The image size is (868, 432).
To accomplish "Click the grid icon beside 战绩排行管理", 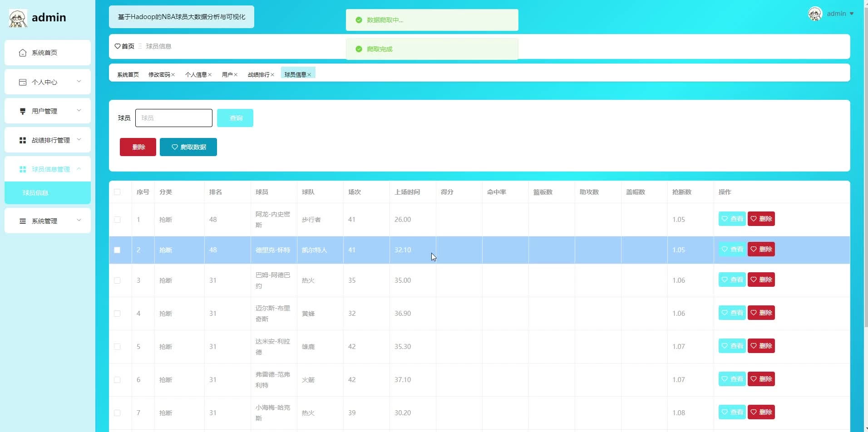I will point(23,140).
